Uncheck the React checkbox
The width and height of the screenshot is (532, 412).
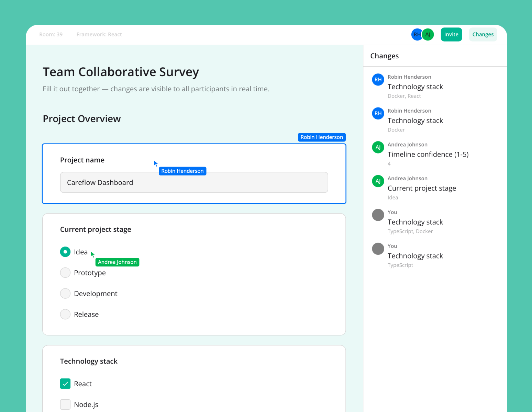65,384
